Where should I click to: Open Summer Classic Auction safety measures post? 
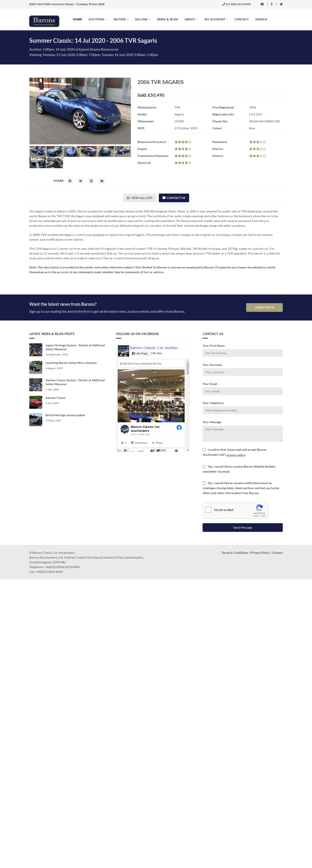75,382
